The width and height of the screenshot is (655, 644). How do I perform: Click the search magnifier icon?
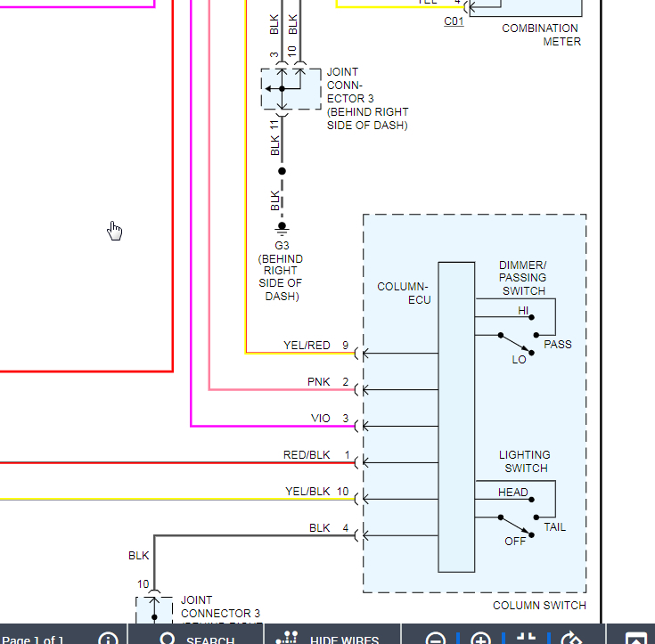(x=168, y=639)
